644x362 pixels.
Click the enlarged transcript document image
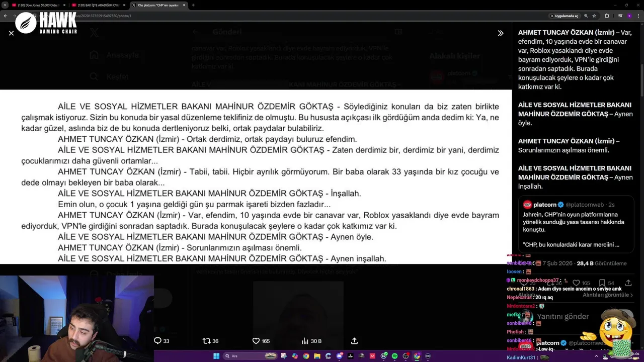[256, 177]
